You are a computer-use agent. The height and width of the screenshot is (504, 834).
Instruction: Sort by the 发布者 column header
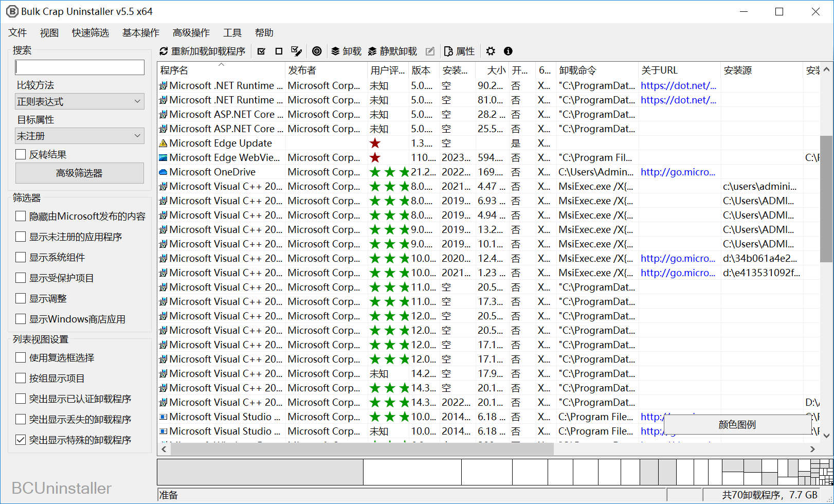326,70
